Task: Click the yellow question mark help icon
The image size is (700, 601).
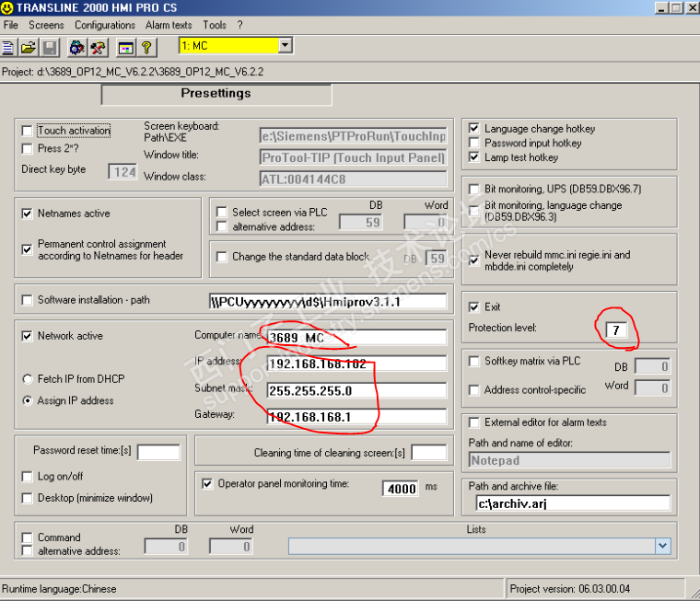Action: [x=146, y=47]
